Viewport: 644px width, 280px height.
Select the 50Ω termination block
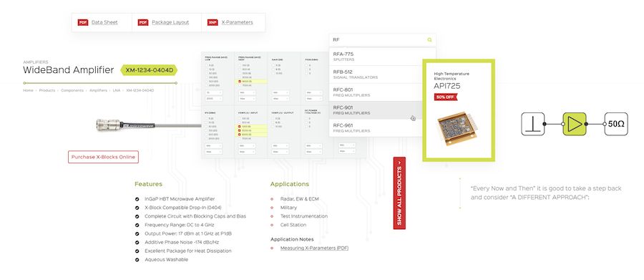[616, 124]
